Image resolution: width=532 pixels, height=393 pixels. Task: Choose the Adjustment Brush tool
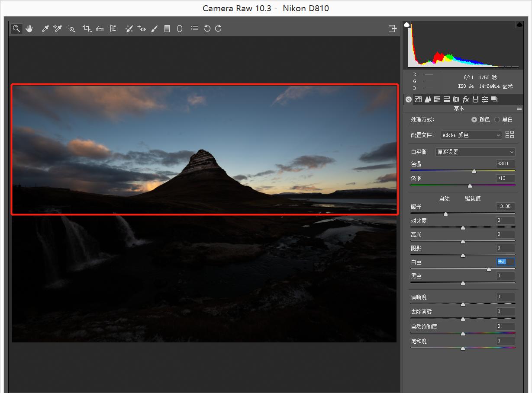click(155, 29)
